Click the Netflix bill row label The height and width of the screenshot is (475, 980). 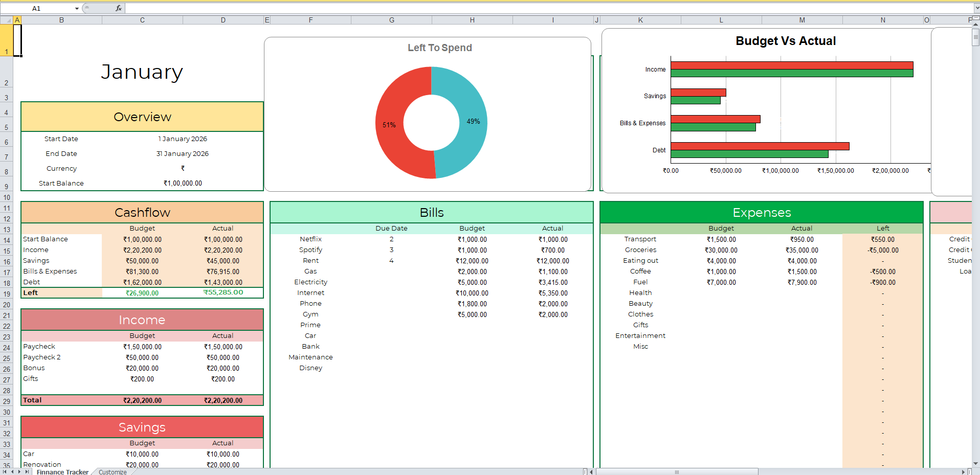tap(310, 239)
